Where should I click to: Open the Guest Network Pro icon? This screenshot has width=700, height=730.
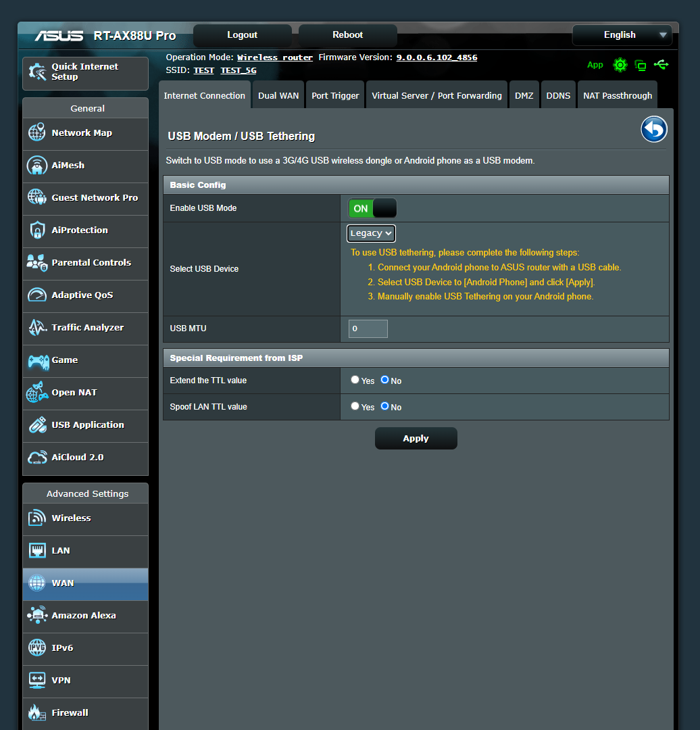36,197
